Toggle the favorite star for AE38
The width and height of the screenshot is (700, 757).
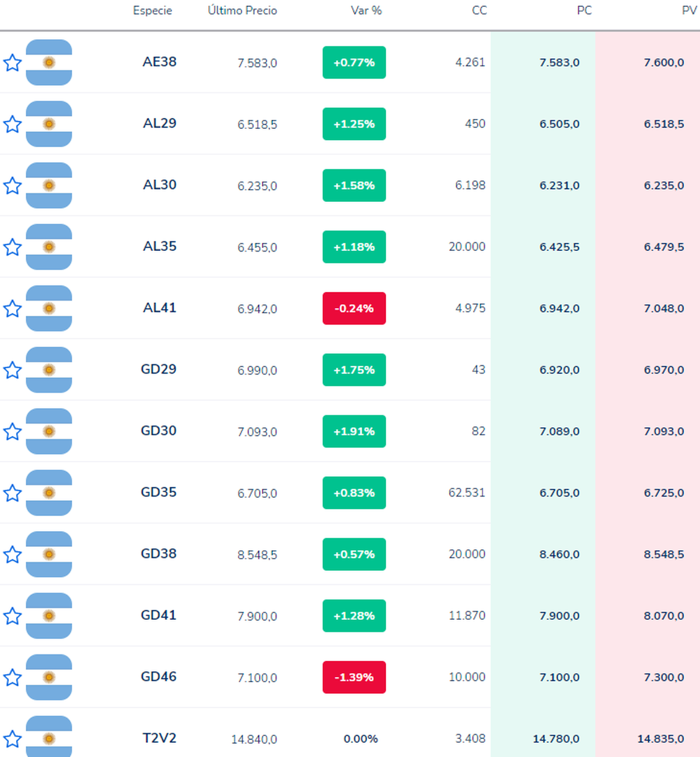coord(12,62)
